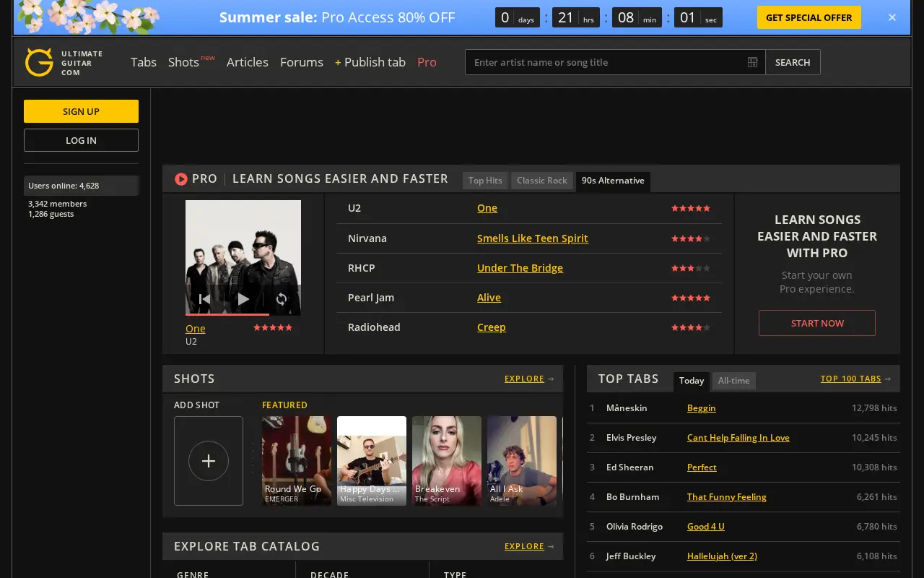Open Cant Help Falling In Love link

point(738,438)
